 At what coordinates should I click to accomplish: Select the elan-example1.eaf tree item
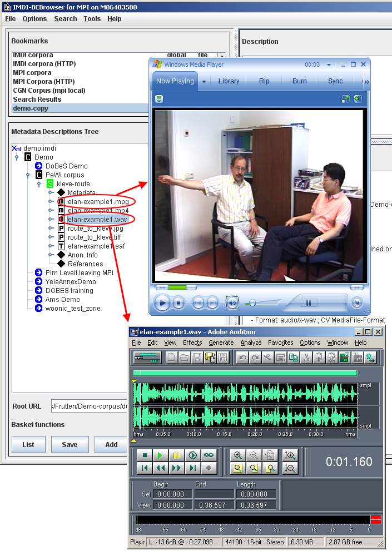96,246
